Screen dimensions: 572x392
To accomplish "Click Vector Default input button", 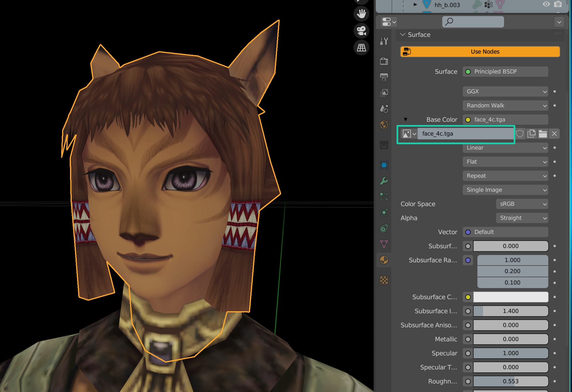I will [x=505, y=232].
